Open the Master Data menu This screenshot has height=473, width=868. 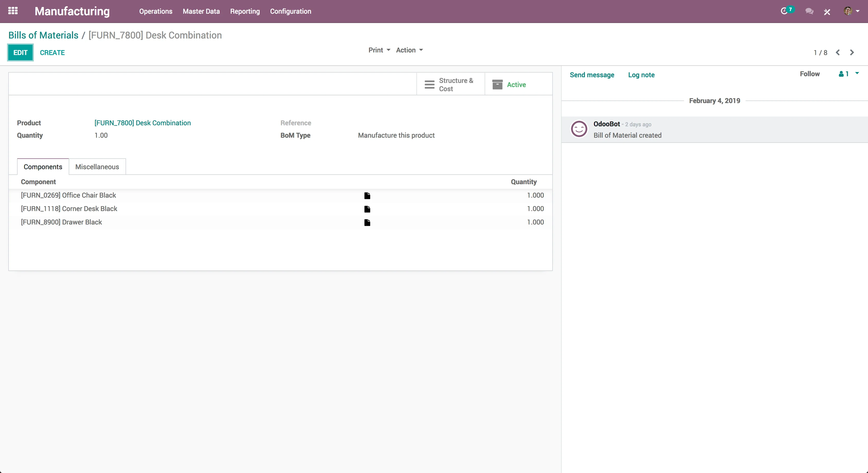click(201, 11)
